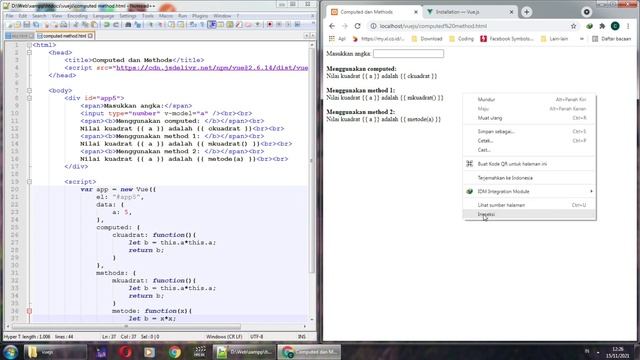Image resolution: width=640 pixels, height=360 pixels.
Task: Click the Save All icon in Notepad++ toolbar
Action: [36, 25]
